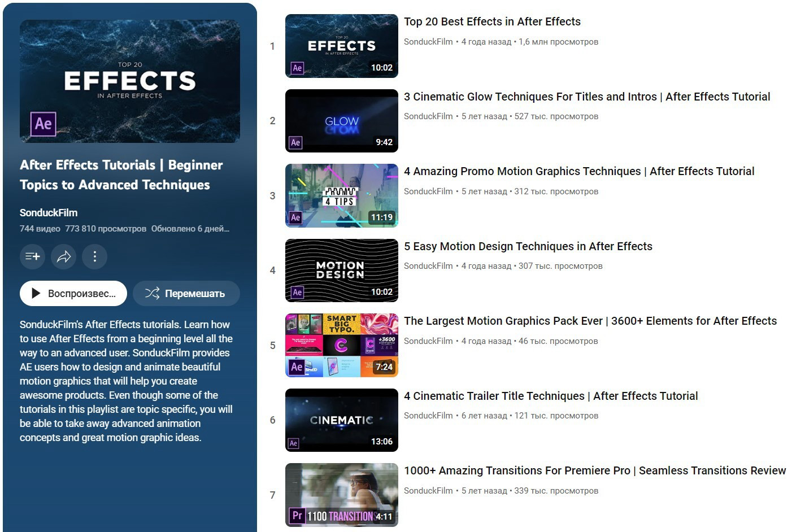The image size is (792, 532).
Task: Open the GLOW video thumbnail
Action: tap(342, 121)
